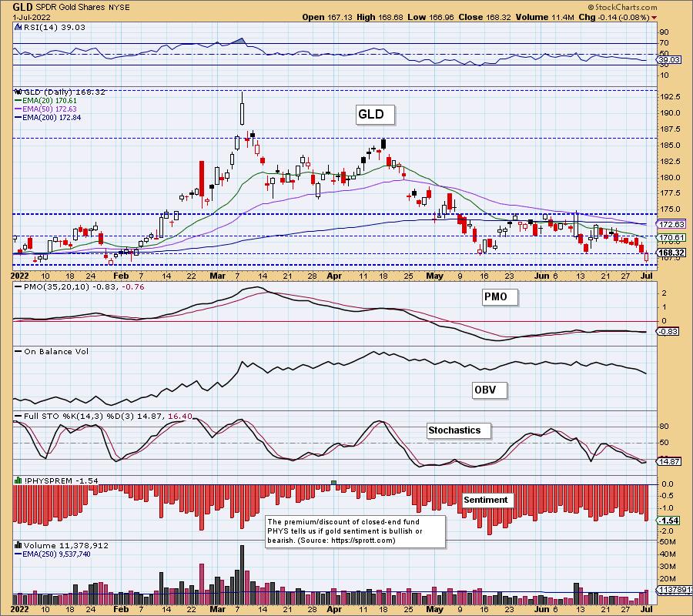This screenshot has width=693, height=616.
Task: Click the EMA(50) 172.63 legend text
Action: click(x=50, y=109)
